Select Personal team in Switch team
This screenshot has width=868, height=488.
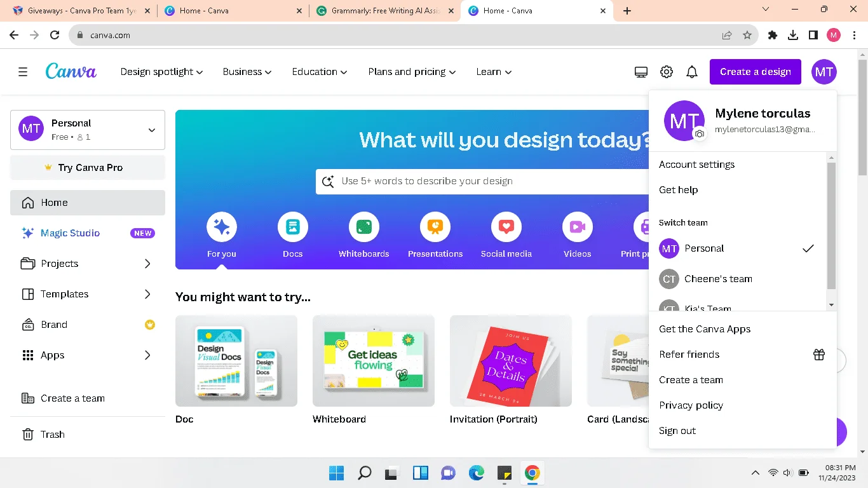coord(737,248)
